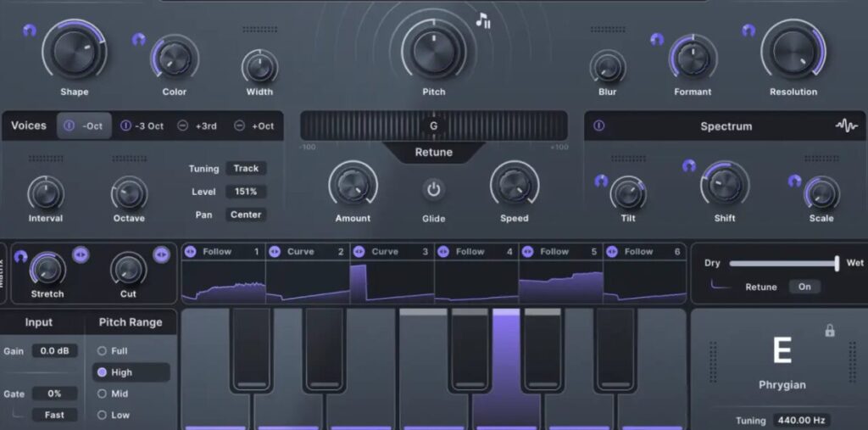Click the scale lock icon above Phrygian
868x430 pixels.
click(x=830, y=331)
